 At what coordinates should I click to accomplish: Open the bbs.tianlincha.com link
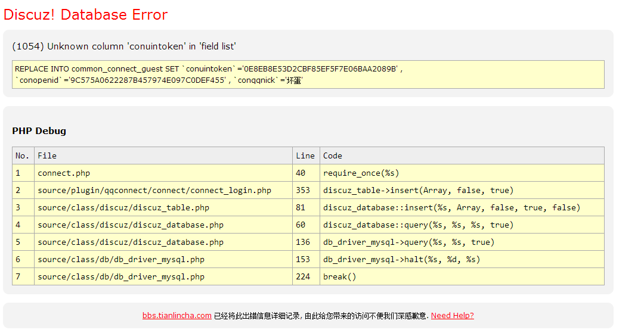click(x=177, y=316)
